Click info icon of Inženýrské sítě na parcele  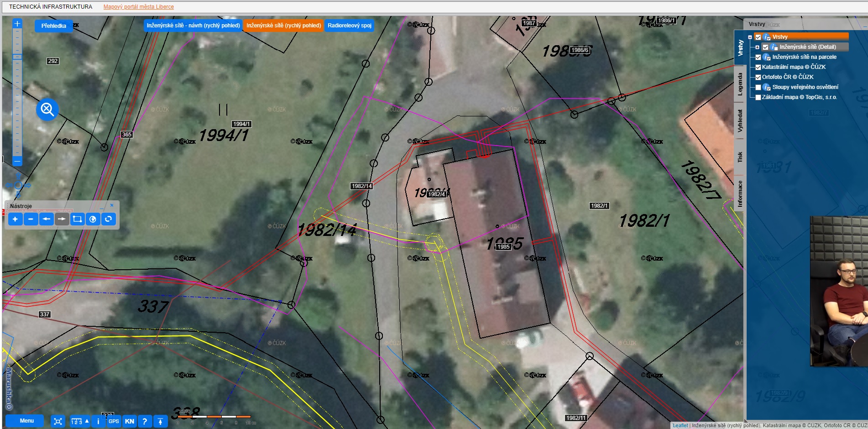[x=767, y=57]
